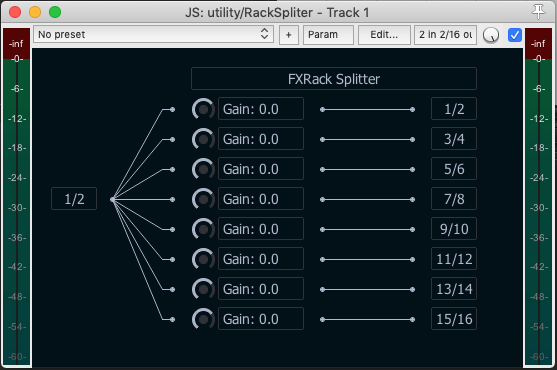557x370 pixels.
Task: Click the 3/4 output channel box
Action: (454, 139)
